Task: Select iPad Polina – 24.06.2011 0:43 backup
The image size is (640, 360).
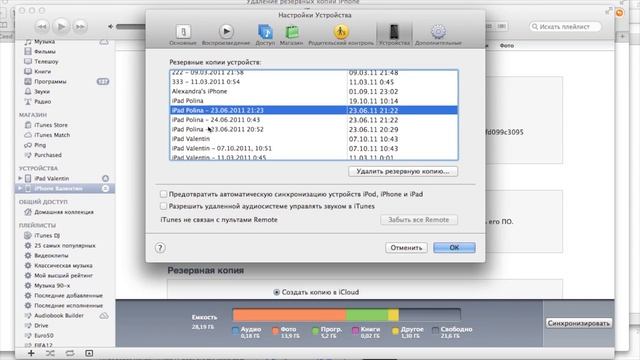Action: tap(313, 120)
